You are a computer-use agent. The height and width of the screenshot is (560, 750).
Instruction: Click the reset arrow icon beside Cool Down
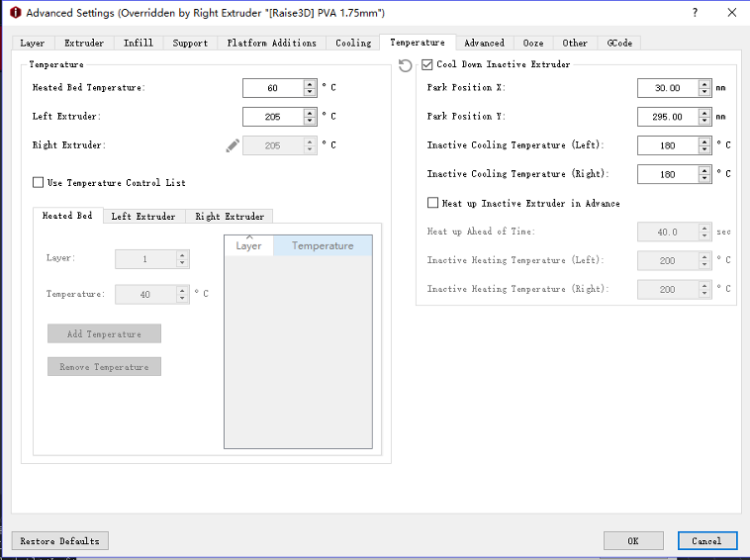coord(405,65)
